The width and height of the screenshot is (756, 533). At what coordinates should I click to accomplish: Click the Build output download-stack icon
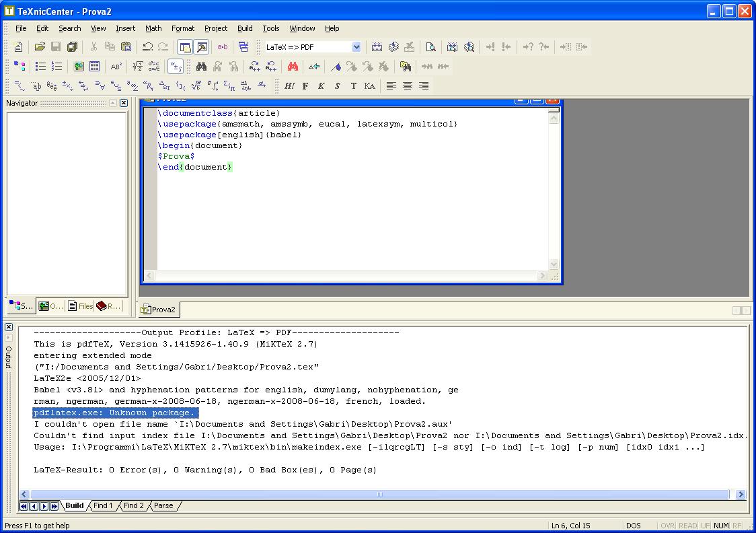pyautogui.click(x=393, y=47)
